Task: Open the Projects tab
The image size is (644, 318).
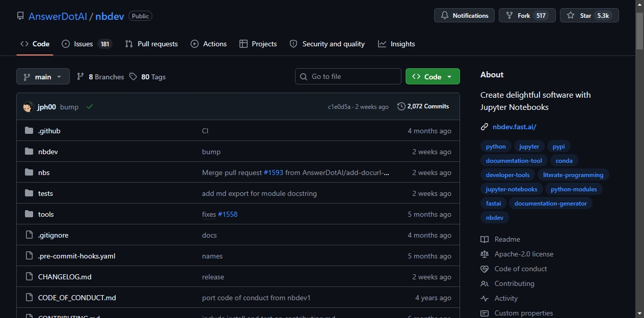Action: [258, 44]
